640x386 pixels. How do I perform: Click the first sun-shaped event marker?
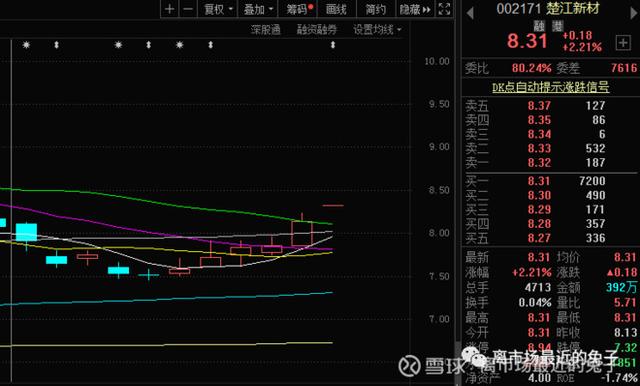tap(27, 45)
